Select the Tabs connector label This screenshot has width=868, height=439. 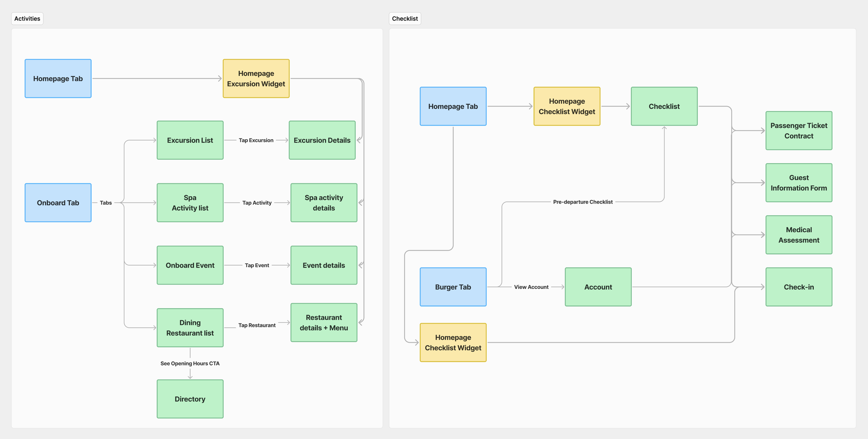pos(106,203)
